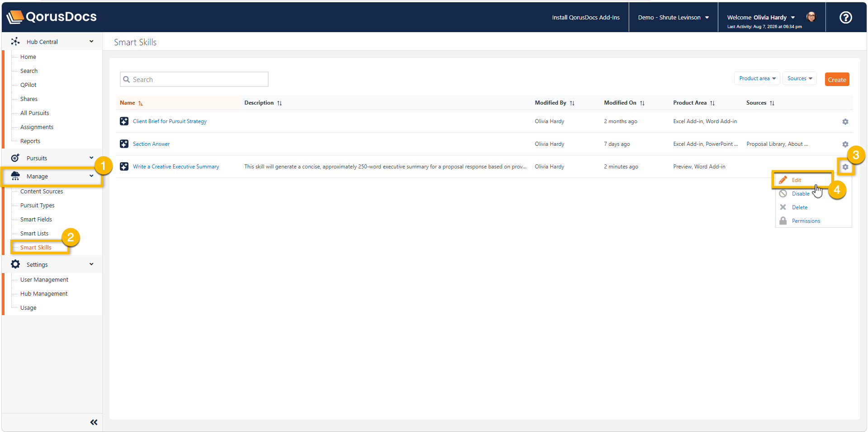
Task: Click the Section Answer skill row icon
Action: tap(124, 144)
